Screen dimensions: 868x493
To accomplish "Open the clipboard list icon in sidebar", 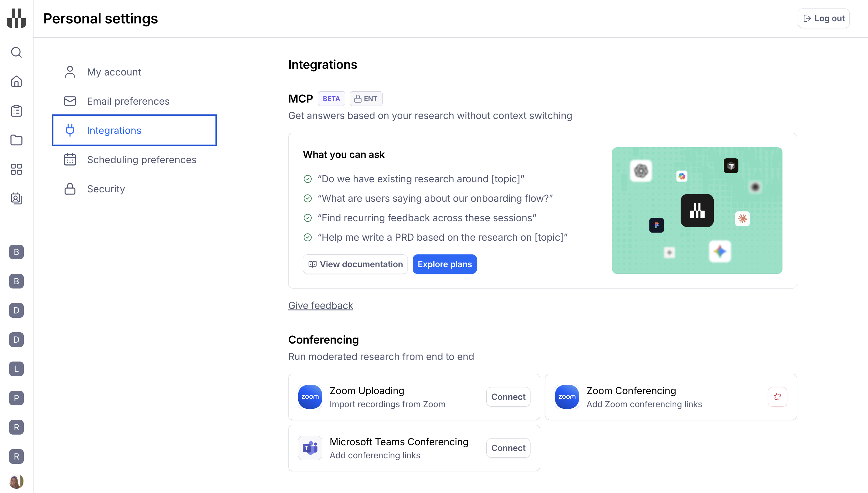I will pos(16,111).
